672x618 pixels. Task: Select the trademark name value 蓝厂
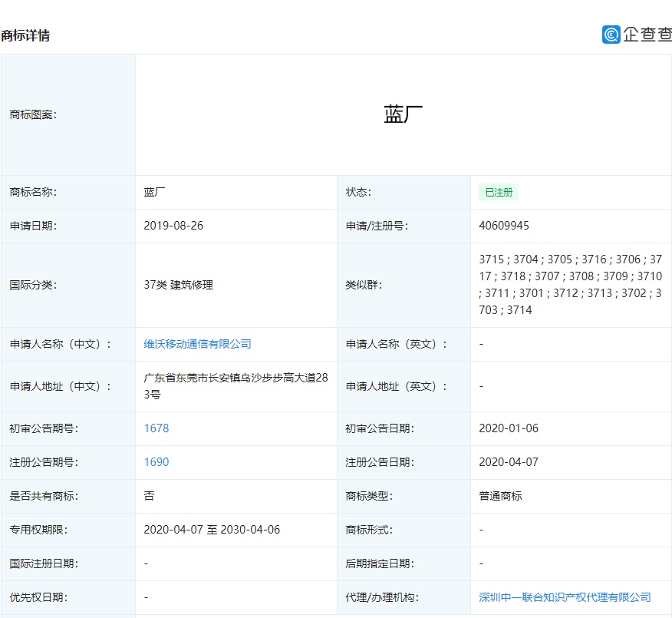[x=154, y=192]
